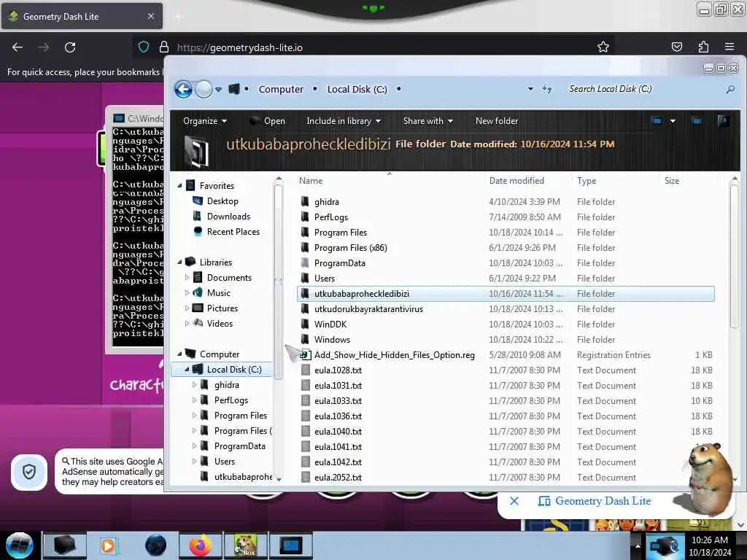The width and height of the screenshot is (747, 560).
Task: Open recent locations dropdown next to forward arrow
Action: [219, 90]
